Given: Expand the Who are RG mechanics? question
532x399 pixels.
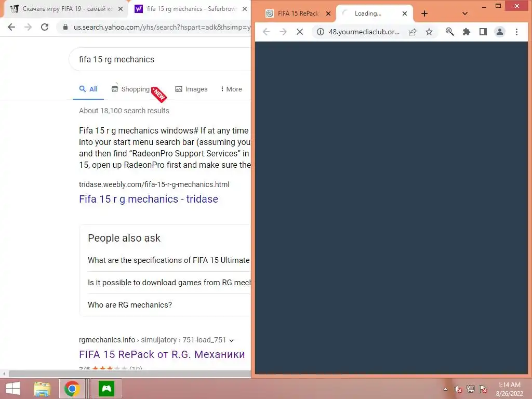Looking at the screenshot, I should pyautogui.click(x=130, y=305).
